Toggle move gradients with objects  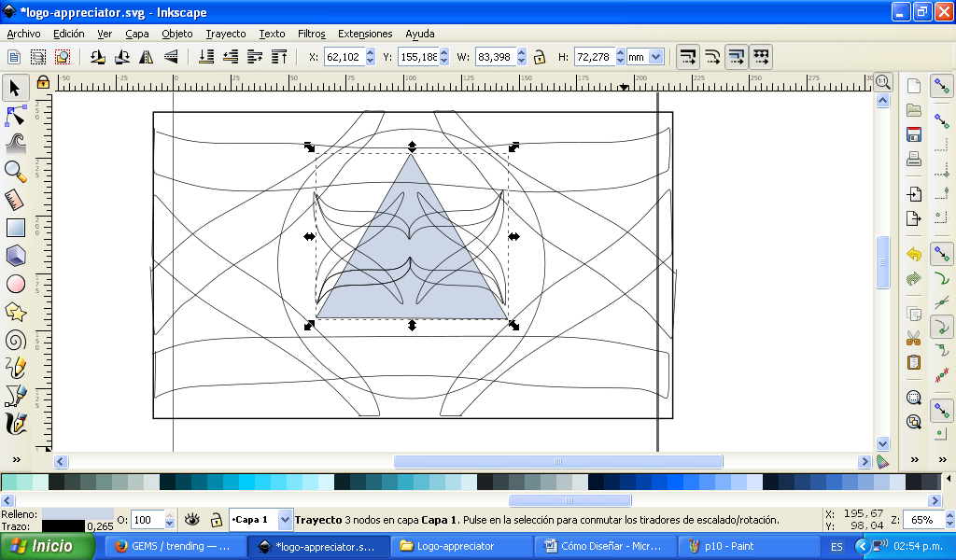tap(737, 57)
